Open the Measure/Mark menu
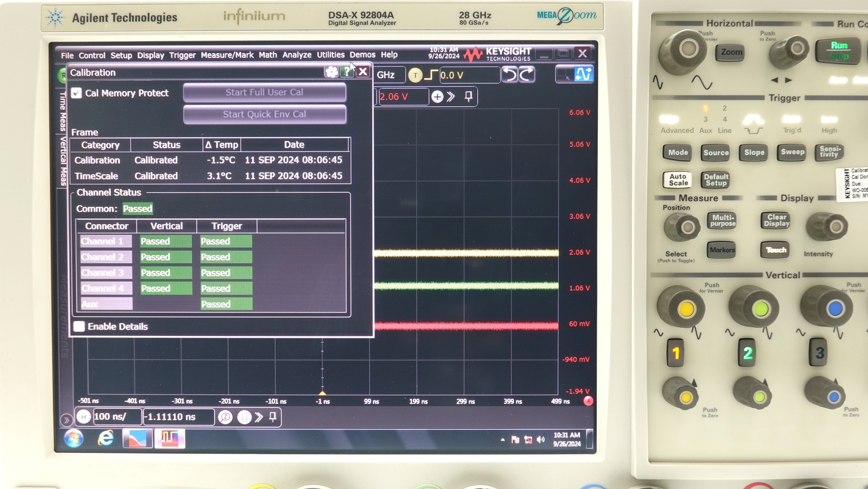868x489 pixels. 227,55
